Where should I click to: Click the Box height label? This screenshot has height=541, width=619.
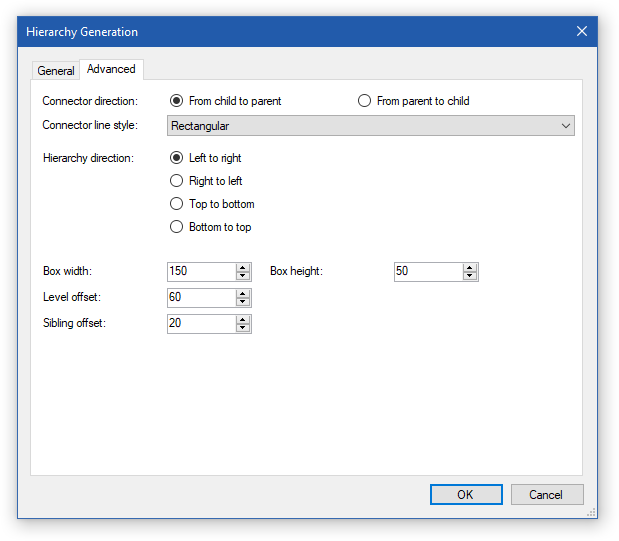click(296, 271)
